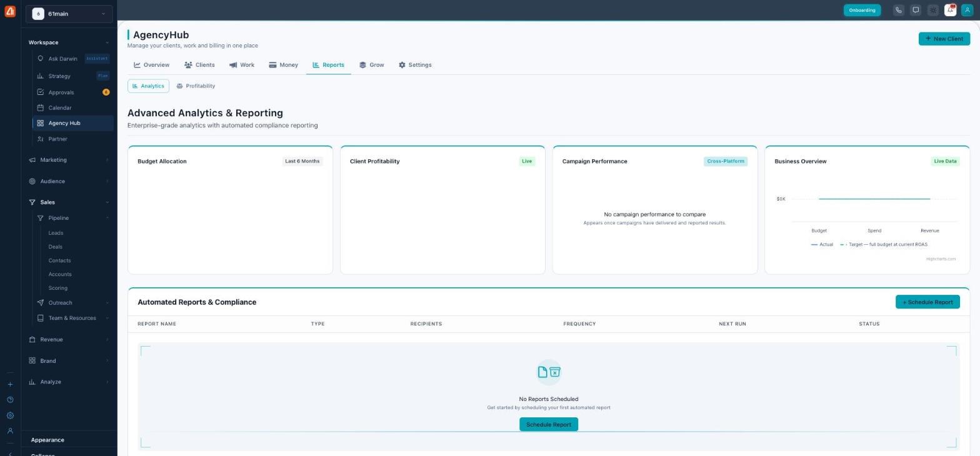Image resolution: width=980 pixels, height=456 pixels.
Task: Open the AgencyHub Settings tab
Action: click(415, 65)
